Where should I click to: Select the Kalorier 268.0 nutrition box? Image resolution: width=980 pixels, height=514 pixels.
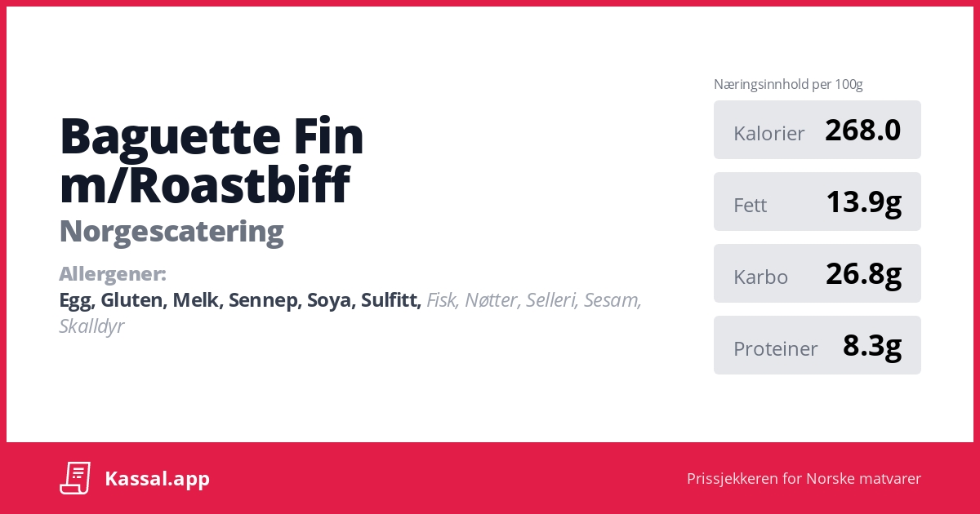coord(817,131)
